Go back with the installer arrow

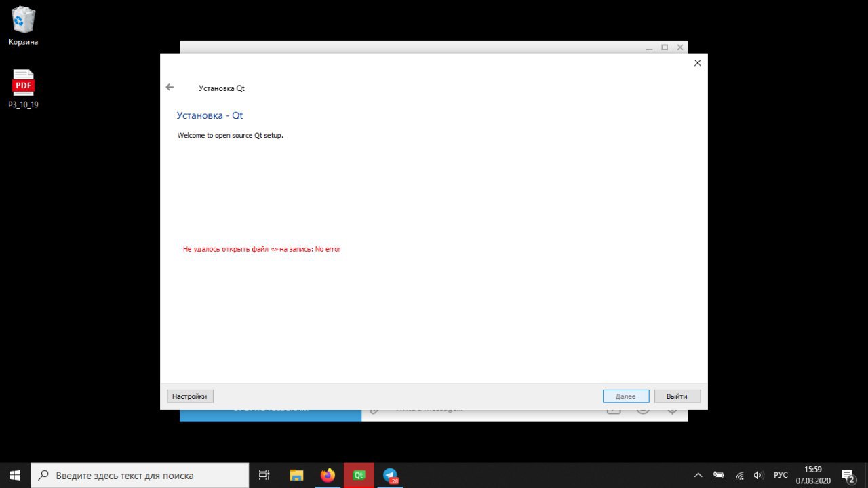pyautogui.click(x=170, y=87)
